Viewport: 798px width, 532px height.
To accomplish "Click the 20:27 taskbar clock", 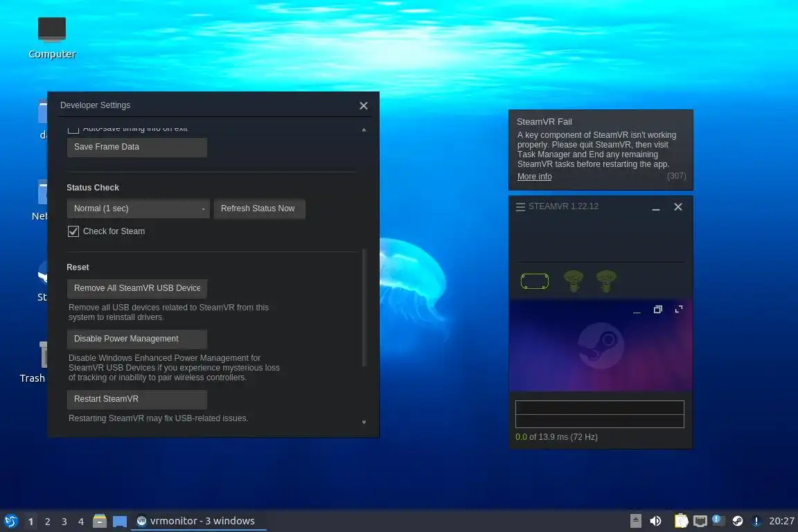I will click(781, 521).
